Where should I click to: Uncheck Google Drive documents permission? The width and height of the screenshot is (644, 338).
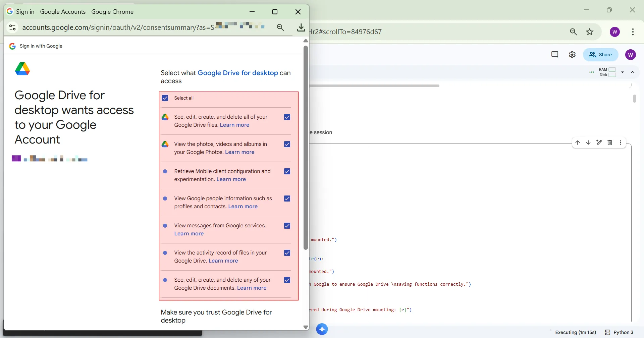(x=287, y=280)
